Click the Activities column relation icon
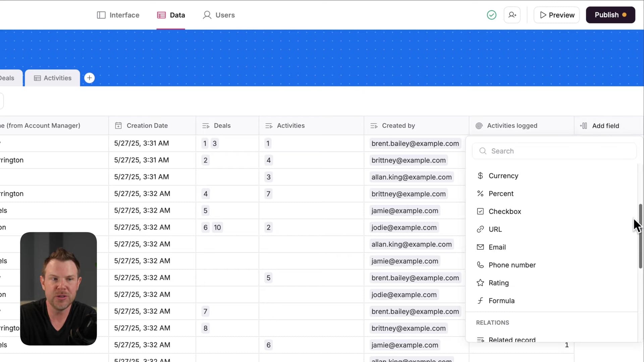 [269, 126]
